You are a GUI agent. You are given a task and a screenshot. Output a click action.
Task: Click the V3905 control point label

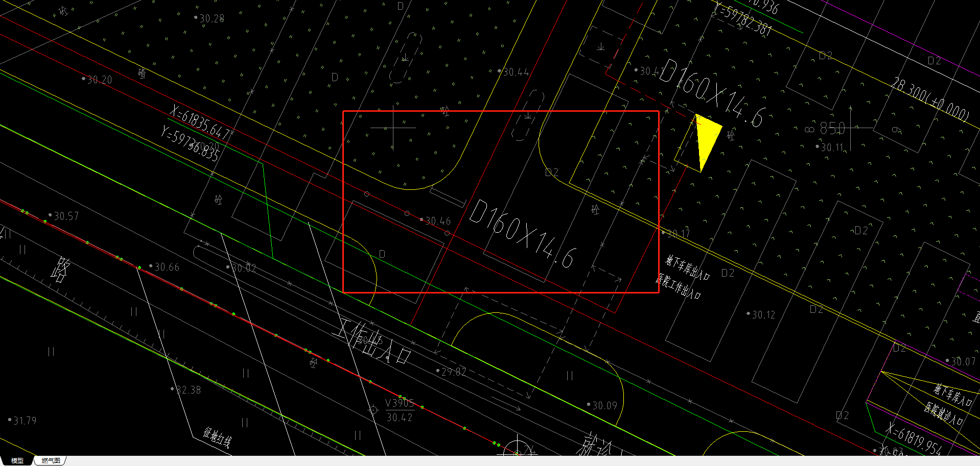[400, 403]
